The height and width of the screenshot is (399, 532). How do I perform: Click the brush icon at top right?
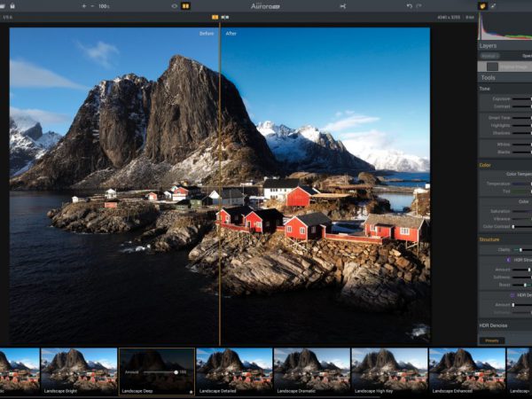pyautogui.click(x=494, y=6)
